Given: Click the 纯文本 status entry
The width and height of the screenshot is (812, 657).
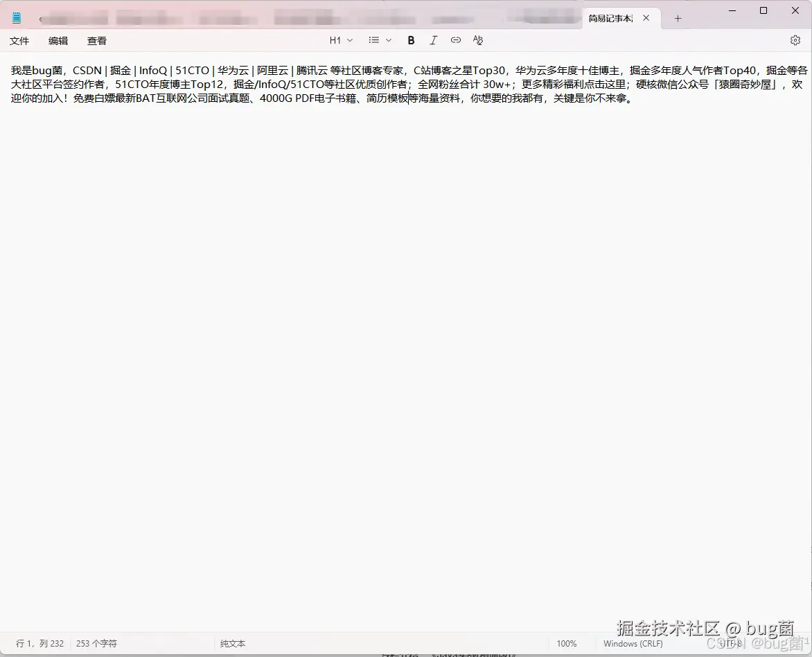Looking at the screenshot, I should click(233, 644).
